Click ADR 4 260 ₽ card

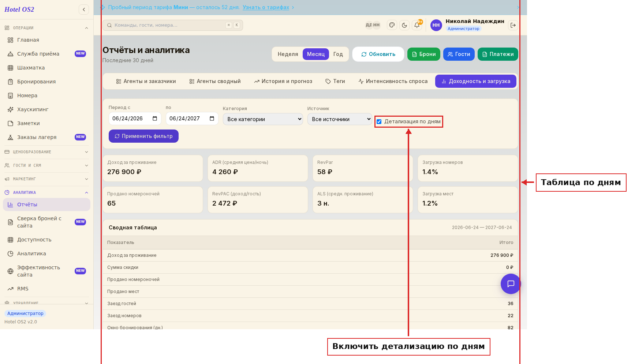258,168
